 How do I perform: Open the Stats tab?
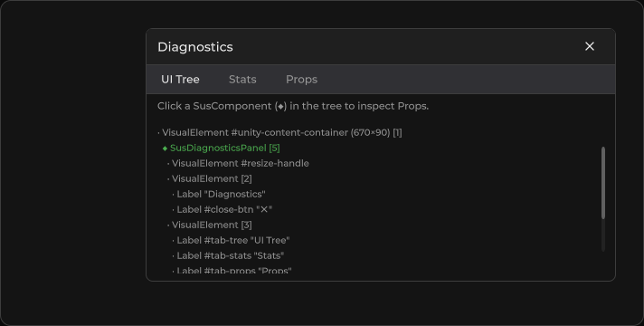click(x=242, y=80)
